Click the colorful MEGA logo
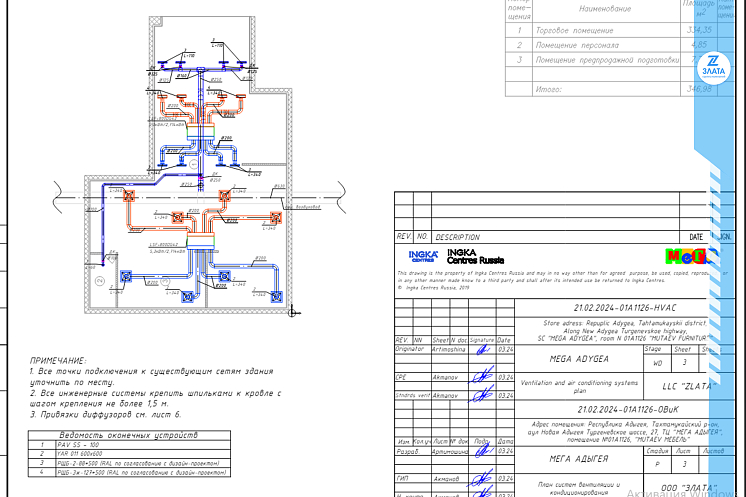 click(685, 256)
